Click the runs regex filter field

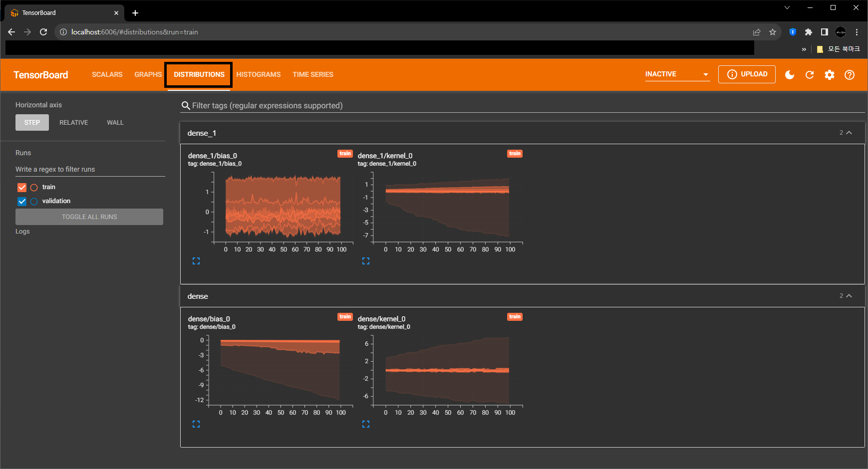(90, 169)
